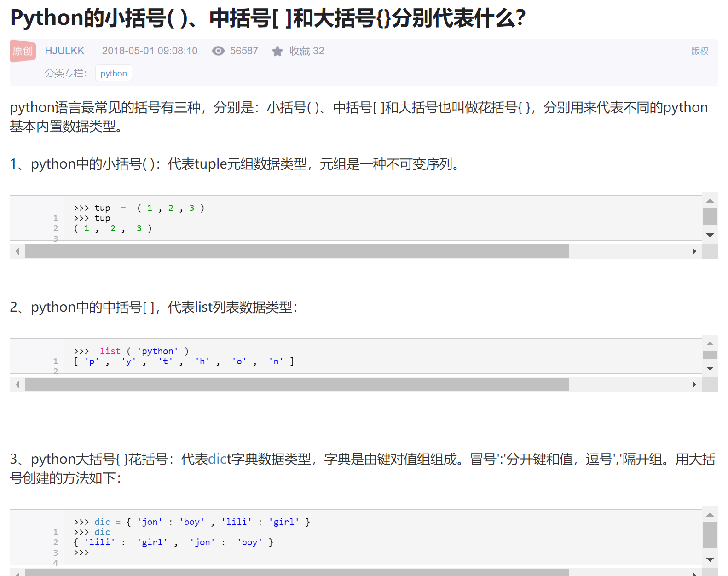This screenshot has height=576, width=728.
Task: Click right arrow of tuple code horizontal scrollbar
Action: point(694,251)
